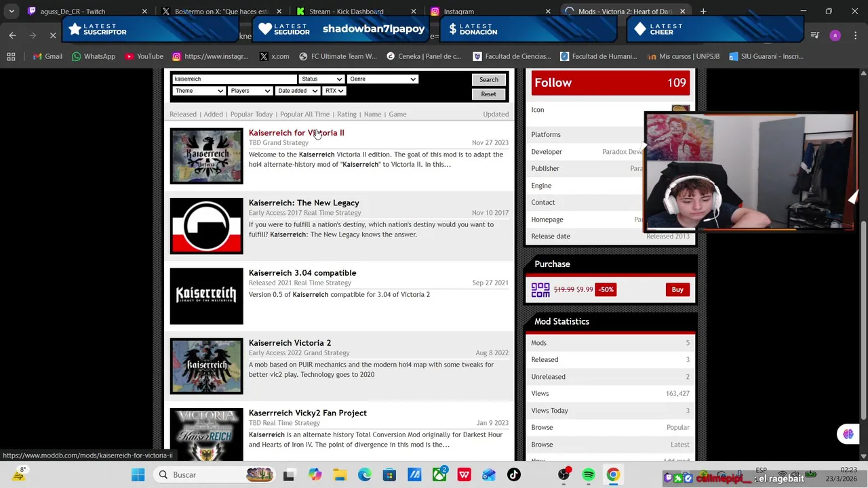The width and height of the screenshot is (868, 488).
Task: Sort mods by Game
Action: point(397,114)
